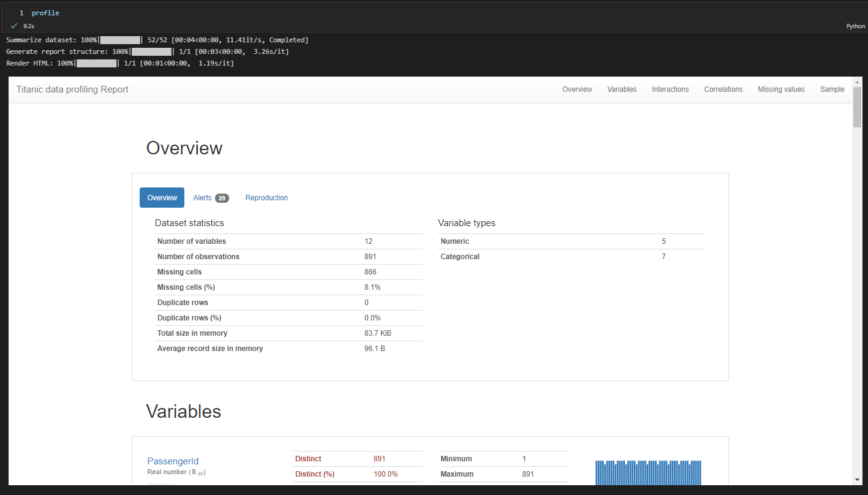Go to the Sample section

pos(832,89)
